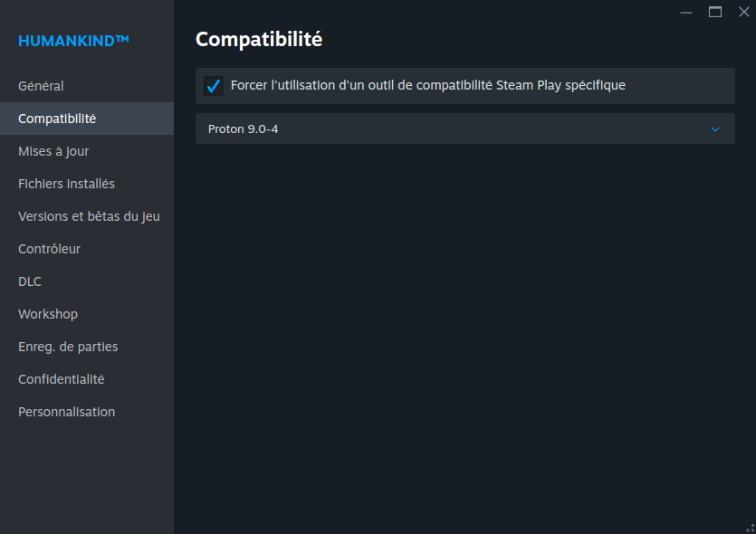Select the Compatibilité sidebar tab
Screen dimensions: 756x534
(x=87, y=119)
